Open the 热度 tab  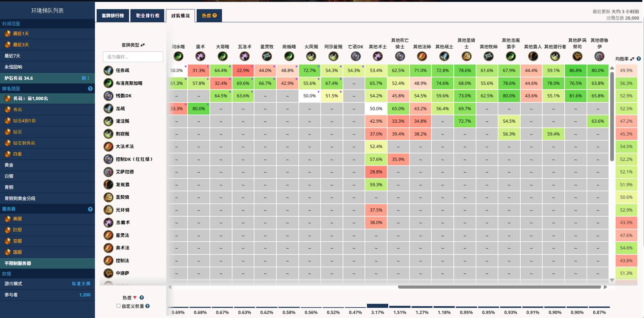click(209, 16)
